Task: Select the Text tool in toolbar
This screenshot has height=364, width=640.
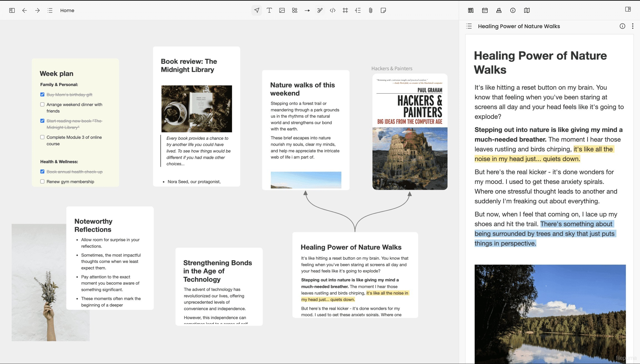Action: [x=269, y=10]
